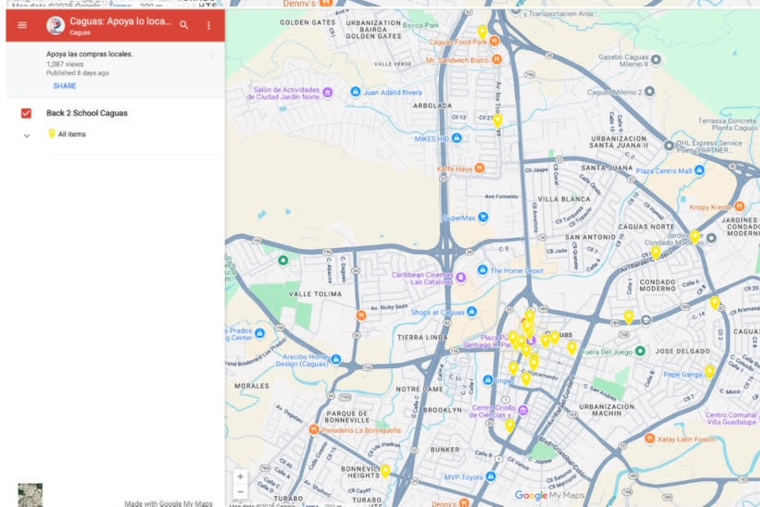Click The Home Depot shop icon

click(482, 270)
